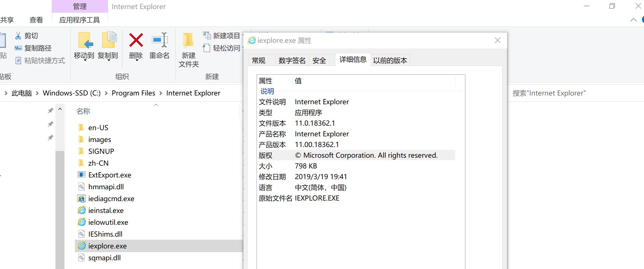Image resolution: width=644 pixels, height=269 pixels.
Task: Select the 文件版本 11.0.18362.1 value
Action: point(315,123)
